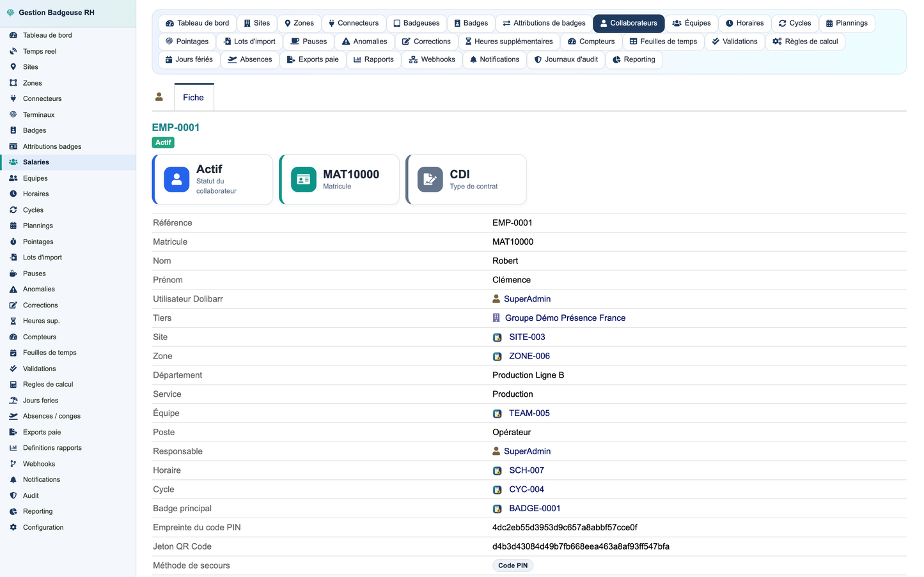Open Exports paie in top menu
This screenshot has width=924, height=577.
tap(313, 59)
